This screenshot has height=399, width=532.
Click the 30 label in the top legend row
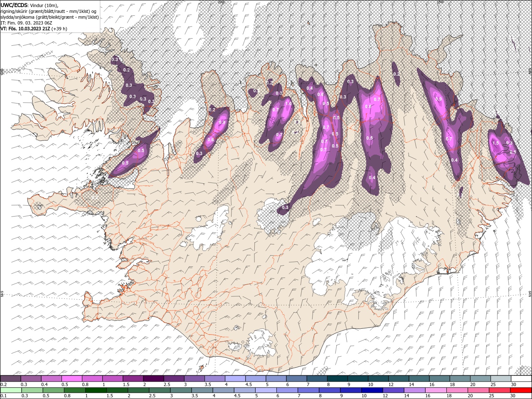tap(514, 384)
